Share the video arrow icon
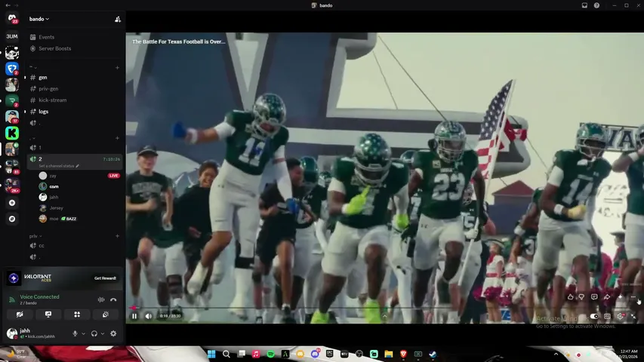 click(x=606, y=296)
